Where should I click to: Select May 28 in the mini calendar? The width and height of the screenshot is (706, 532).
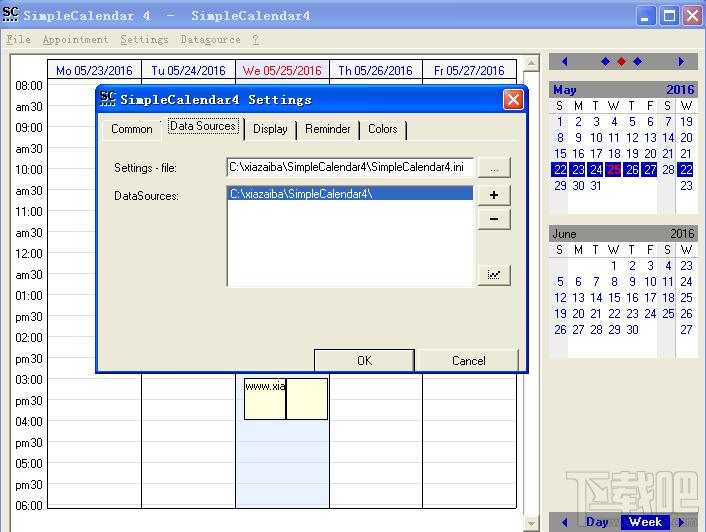click(x=668, y=170)
